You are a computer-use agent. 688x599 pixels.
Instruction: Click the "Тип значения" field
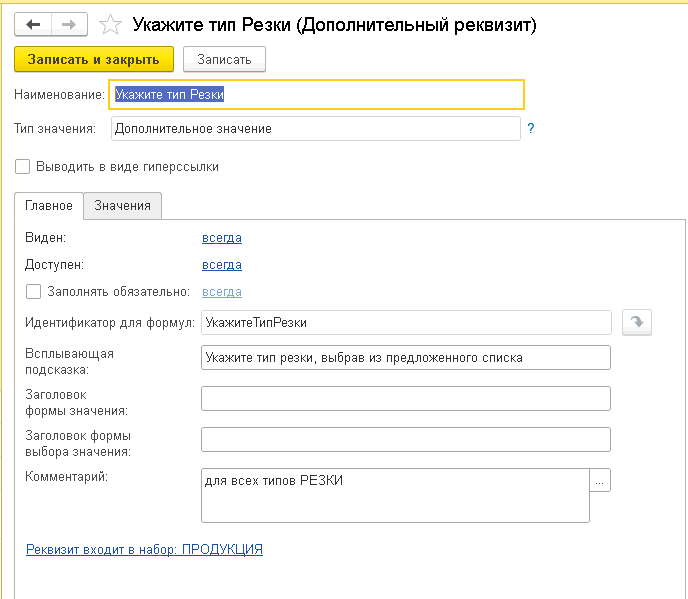click(314, 129)
